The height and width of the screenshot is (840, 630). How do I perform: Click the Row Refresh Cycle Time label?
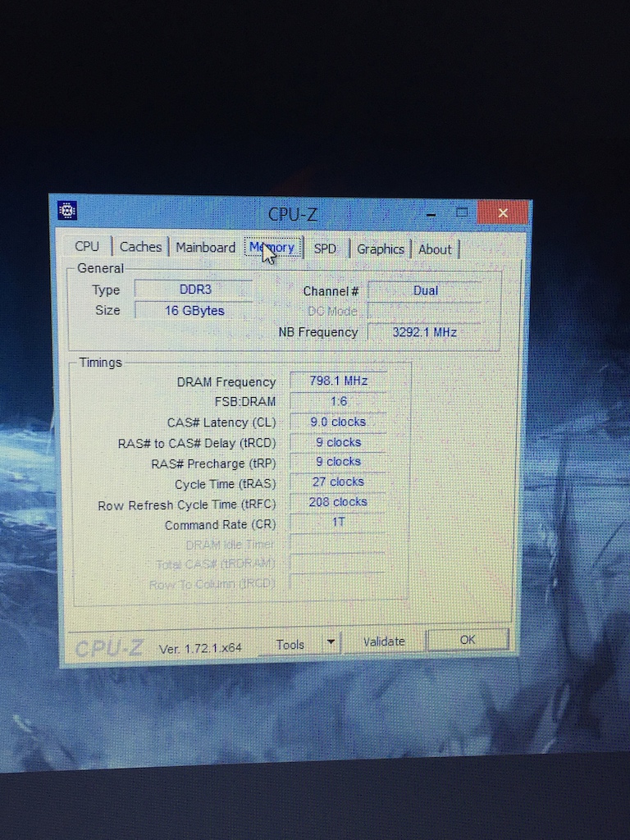pos(186,505)
